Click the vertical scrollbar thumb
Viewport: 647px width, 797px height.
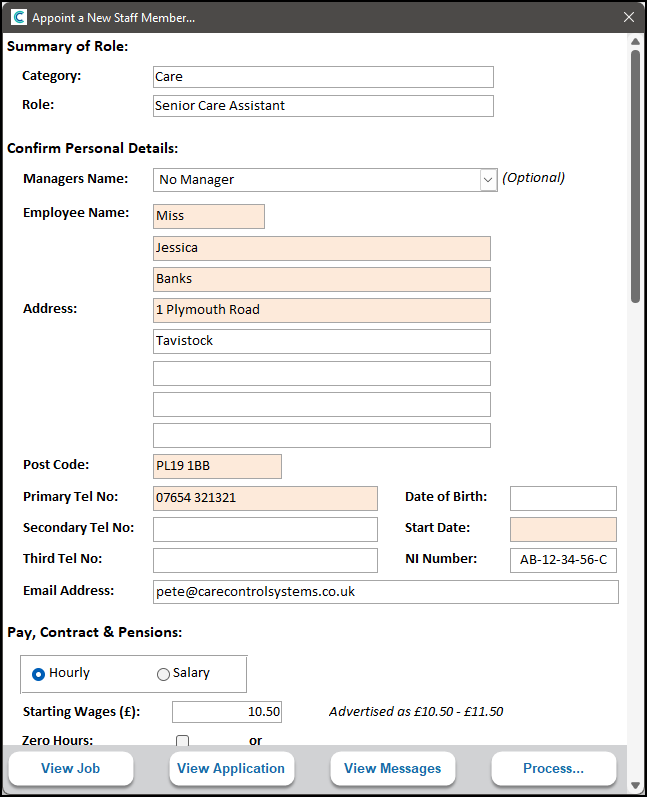click(x=635, y=175)
